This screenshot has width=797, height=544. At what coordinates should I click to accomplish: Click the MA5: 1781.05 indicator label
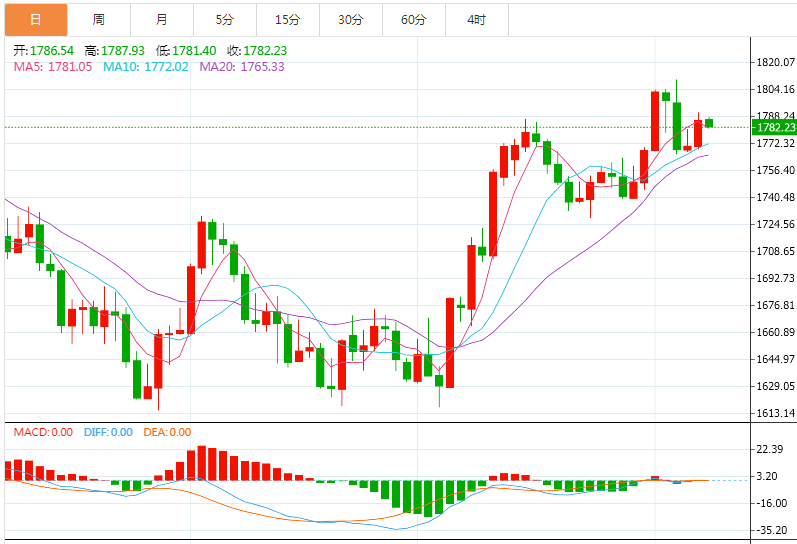pos(53,67)
